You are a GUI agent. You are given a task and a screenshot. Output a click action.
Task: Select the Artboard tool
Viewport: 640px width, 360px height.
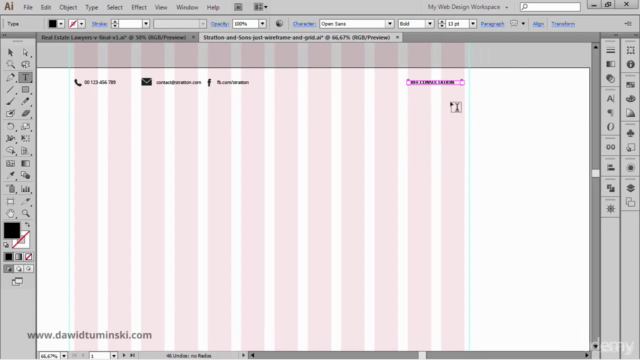pos(11,201)
